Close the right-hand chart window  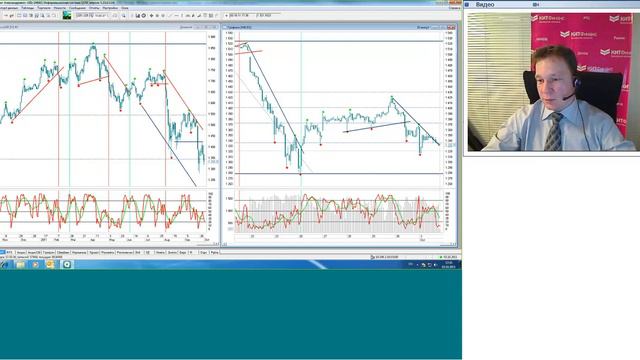[x=451, y=27]
